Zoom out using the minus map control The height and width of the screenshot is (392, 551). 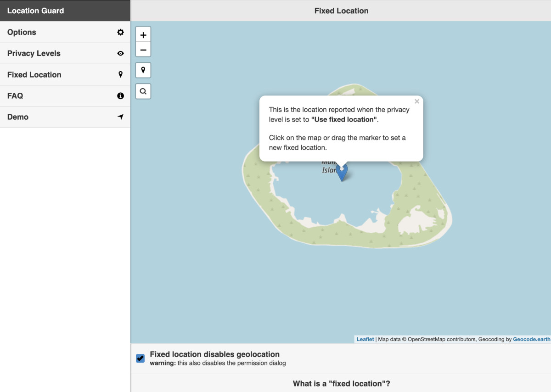143,49
